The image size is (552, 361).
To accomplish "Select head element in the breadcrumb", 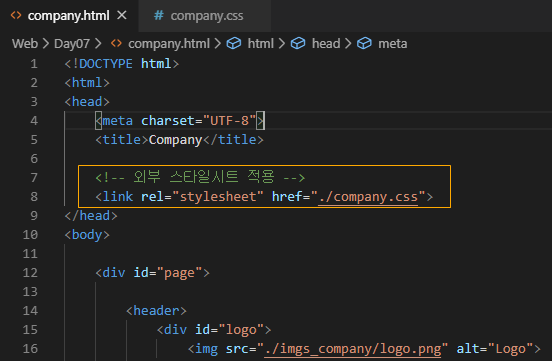I will point(326,44).
